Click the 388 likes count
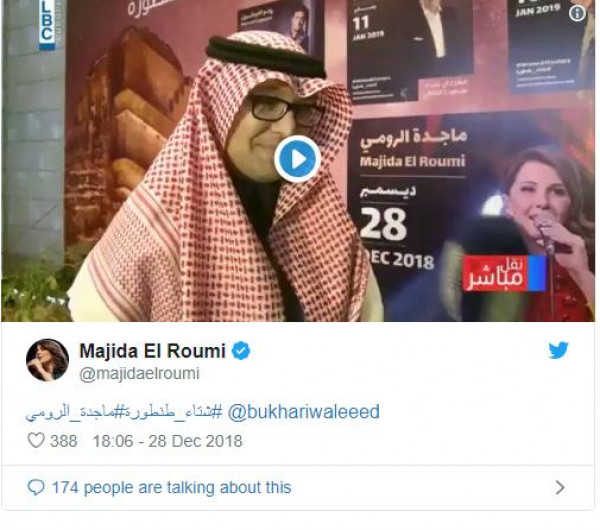 pos(64,441)
